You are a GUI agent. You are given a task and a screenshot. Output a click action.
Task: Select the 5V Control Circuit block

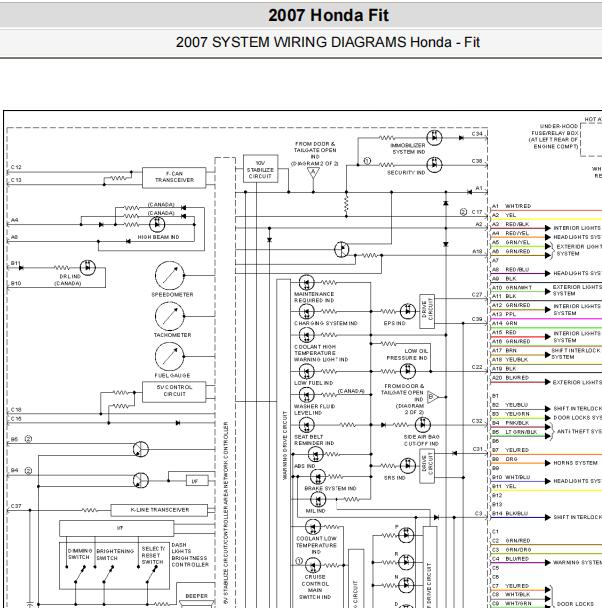pyautogui.click(x=174, y=392)
